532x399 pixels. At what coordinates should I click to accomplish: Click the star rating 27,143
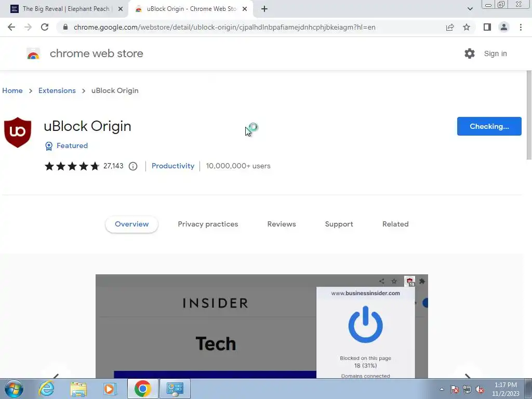tap(84, 166)
